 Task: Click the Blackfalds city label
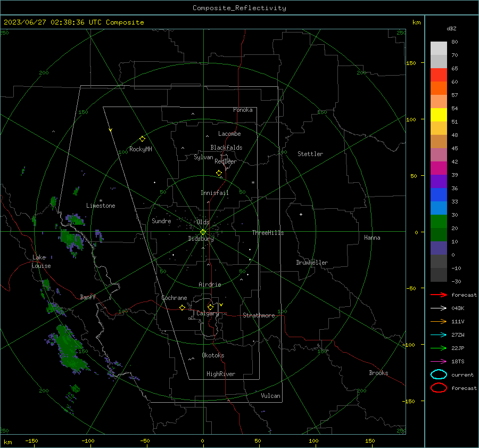(x=226, y=148)
